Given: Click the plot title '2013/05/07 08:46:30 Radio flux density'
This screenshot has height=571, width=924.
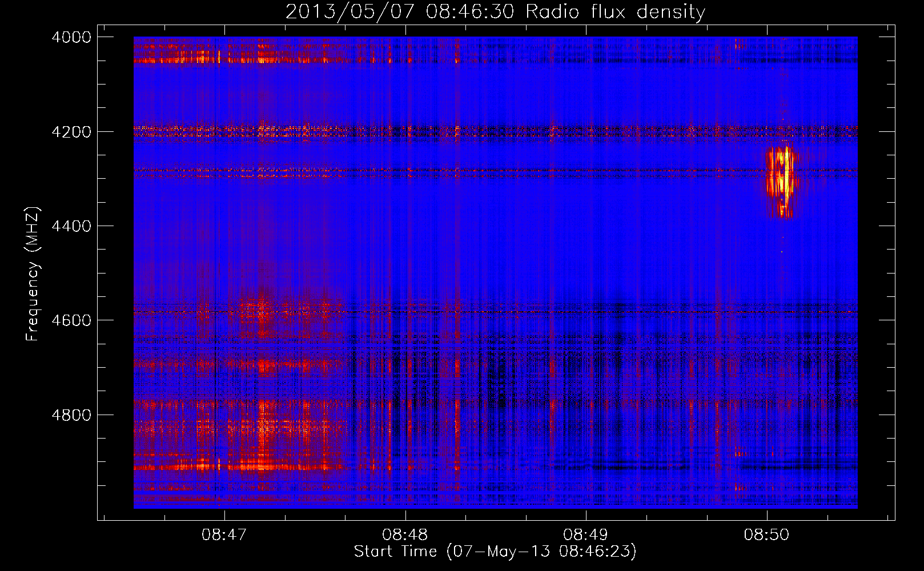Looking at the screenshot, I should 495,11.
